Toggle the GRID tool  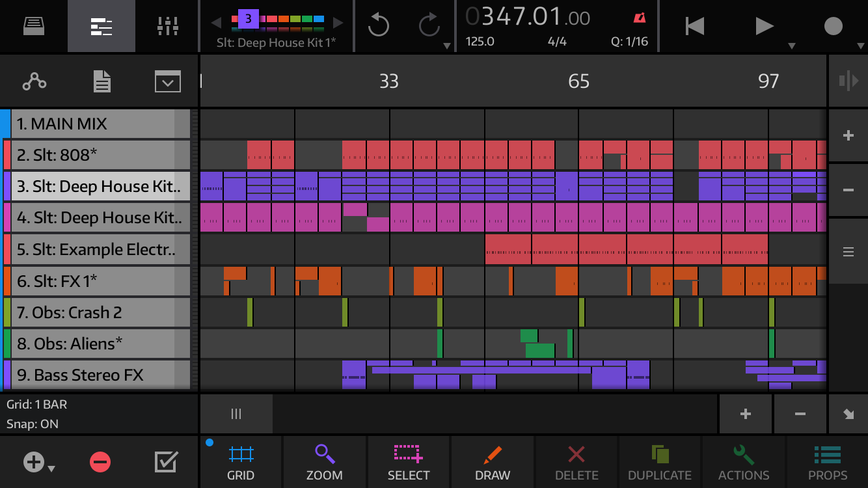[x=241, y=462]
